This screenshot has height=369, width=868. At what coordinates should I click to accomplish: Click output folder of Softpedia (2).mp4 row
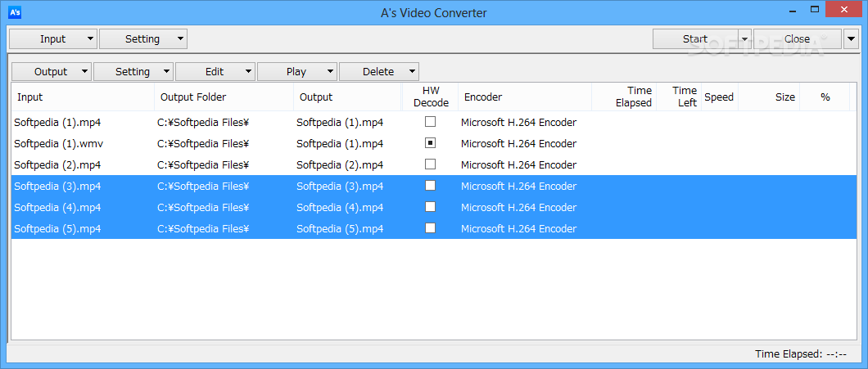203,164
